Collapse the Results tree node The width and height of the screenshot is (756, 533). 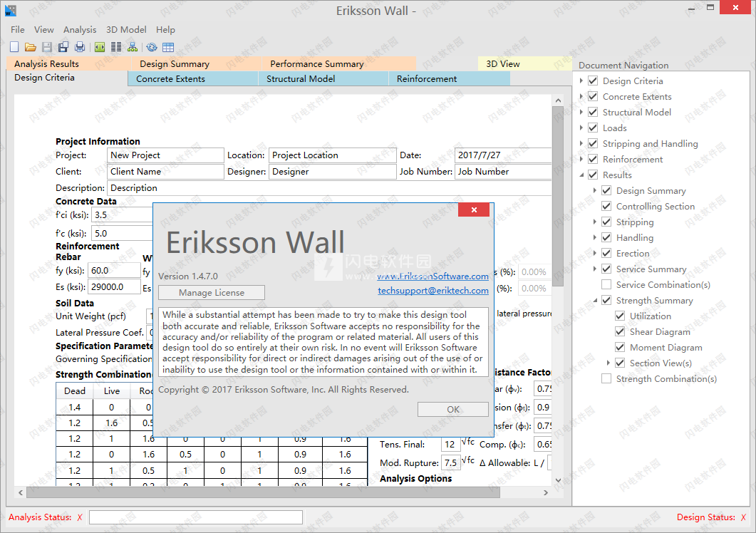[x=582, y=175]
